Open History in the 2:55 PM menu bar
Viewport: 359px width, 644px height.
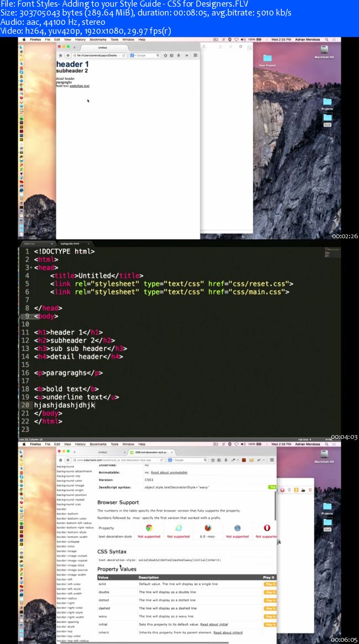coord(81,39)
